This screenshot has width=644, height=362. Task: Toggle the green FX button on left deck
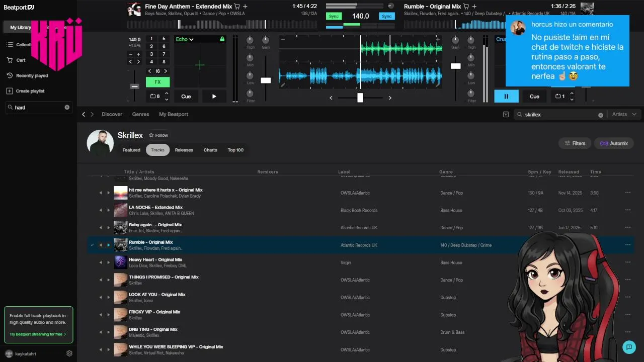[x=157, y=82]
